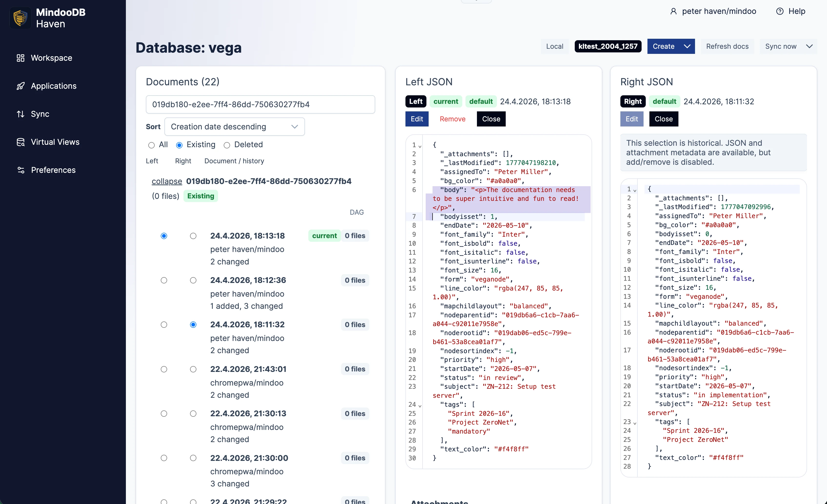Viewport: 827px width, 504px height.
Task: Select right radio for 22.4.2026, 21:43:01 document
Action: click(193, 369)
